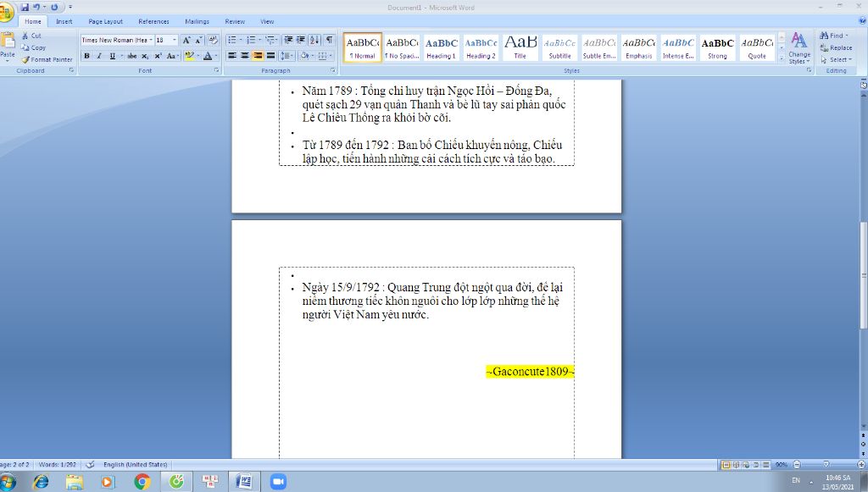Switch to Web Layout view

click(746, 465)
